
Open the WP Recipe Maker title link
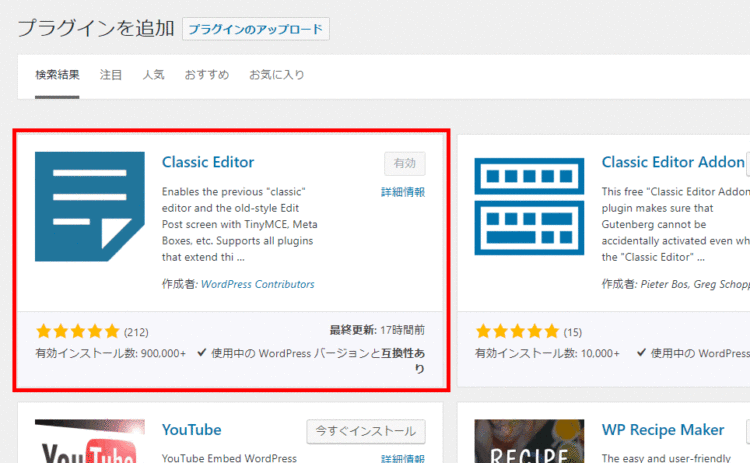663,430
